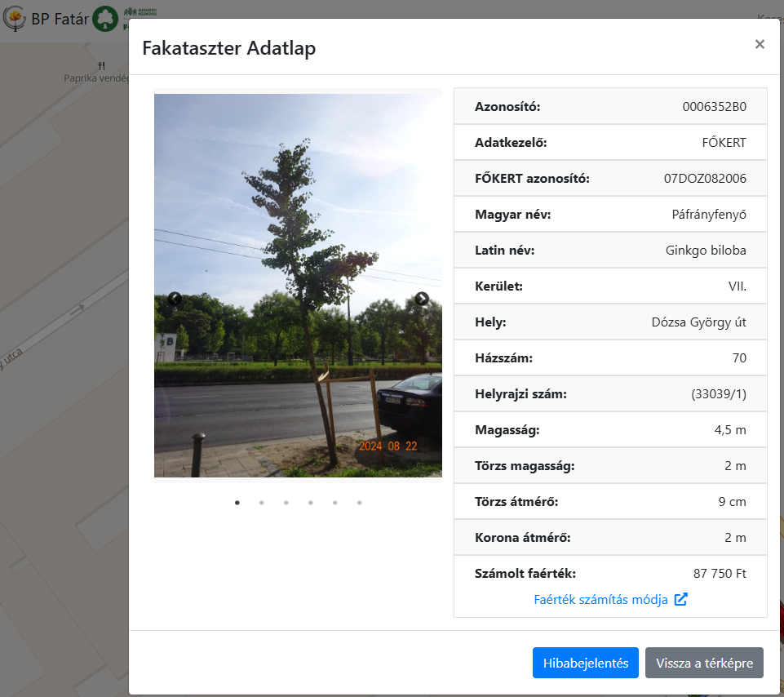This screenshot has height=697, width=784.
Task: Switch to the second photo dot
Action: [x=262, y=503]
